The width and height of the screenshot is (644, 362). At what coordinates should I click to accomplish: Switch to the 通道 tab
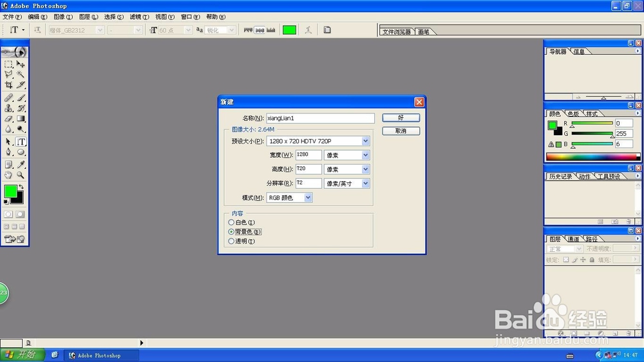pyautogui.click(x=573, y=239)
